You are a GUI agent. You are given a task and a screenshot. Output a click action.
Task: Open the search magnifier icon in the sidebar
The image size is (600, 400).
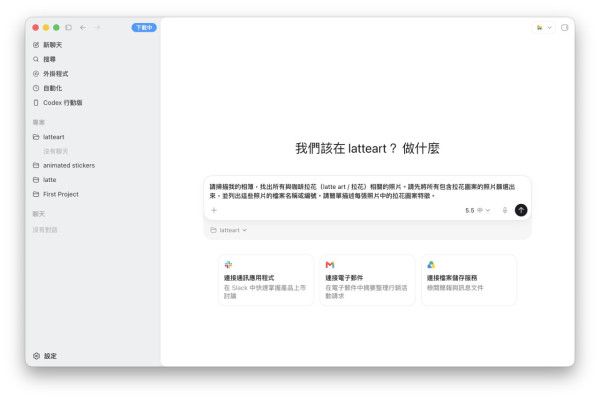(x=36, y=59)
